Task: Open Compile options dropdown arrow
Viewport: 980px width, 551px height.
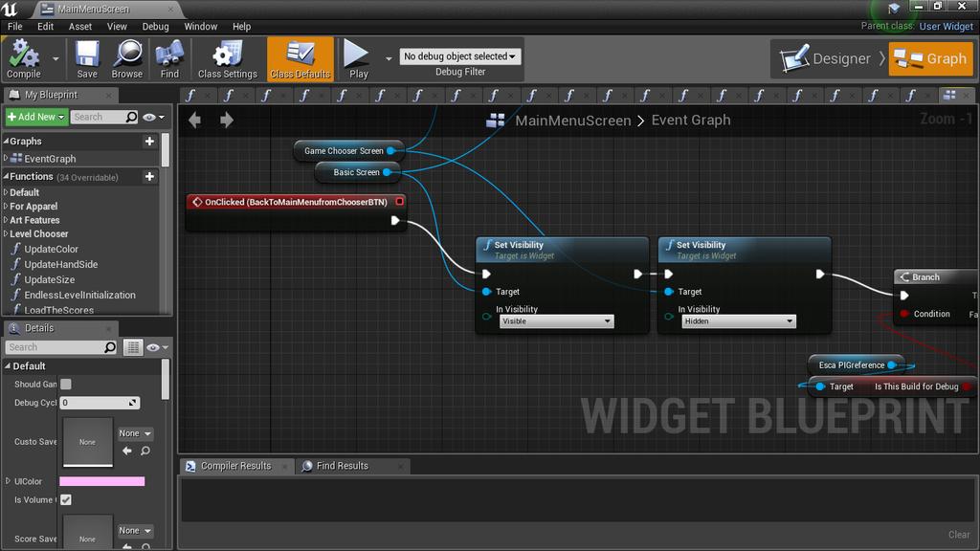Action: point(56,58)
